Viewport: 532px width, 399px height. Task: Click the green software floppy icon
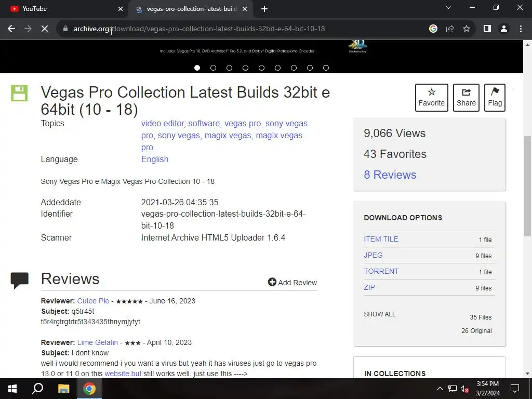point(19,94)
